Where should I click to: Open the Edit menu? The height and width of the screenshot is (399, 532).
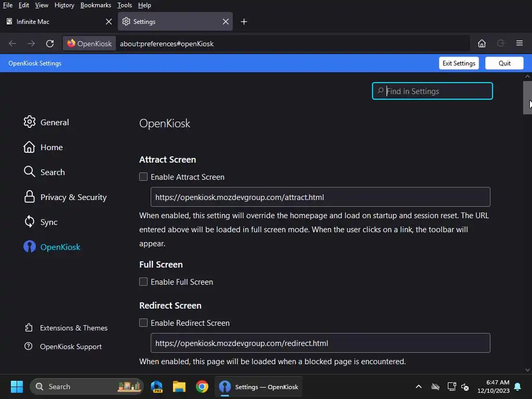click(24, 5)
